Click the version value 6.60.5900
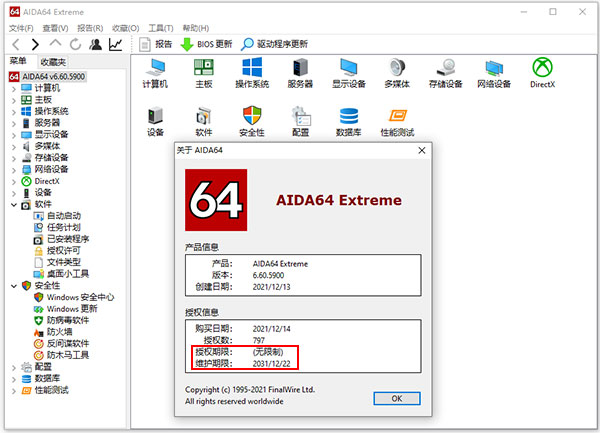Viewport: 600px width, 433px height. click(268, 275)
